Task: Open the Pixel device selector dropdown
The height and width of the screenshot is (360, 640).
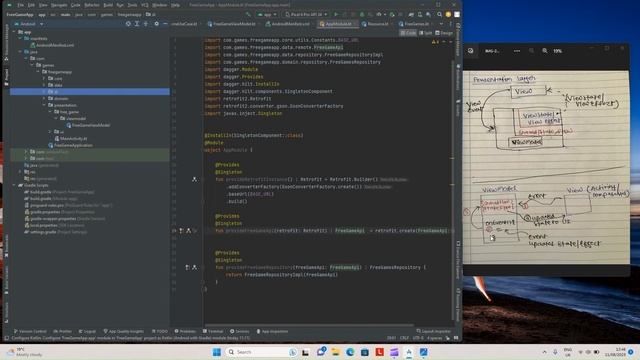Action: tap(306, 14)
